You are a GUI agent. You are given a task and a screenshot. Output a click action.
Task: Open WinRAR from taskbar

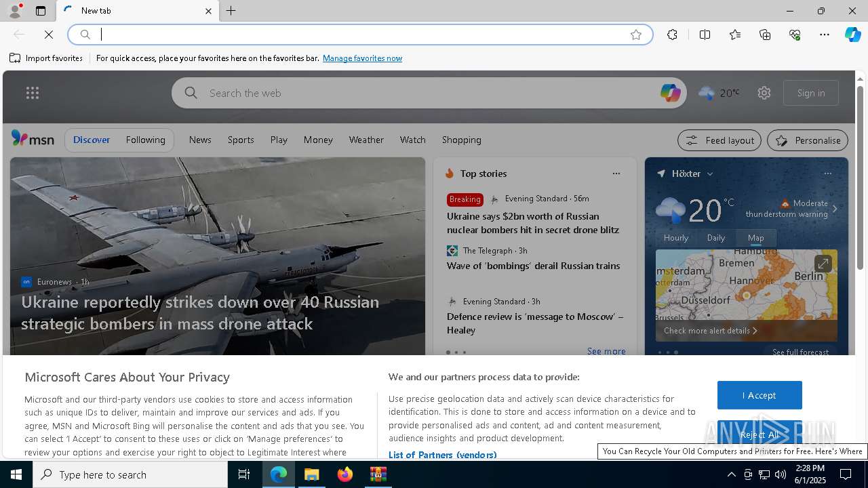378,474
